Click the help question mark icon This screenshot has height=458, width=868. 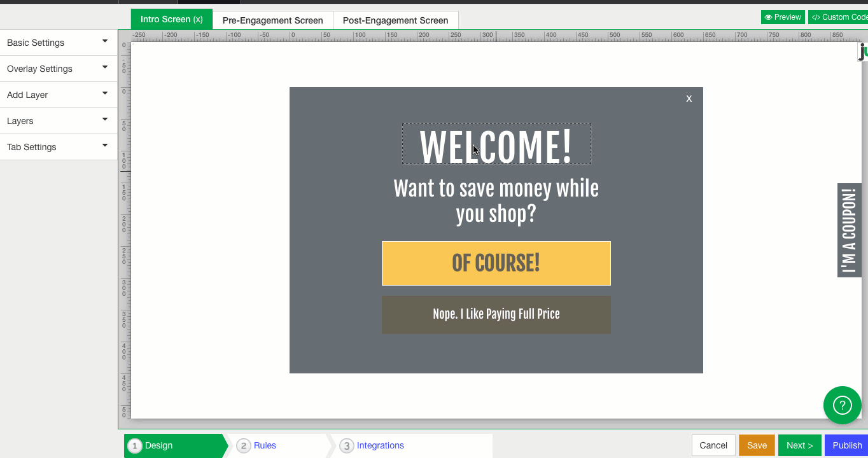click(842, 405)
